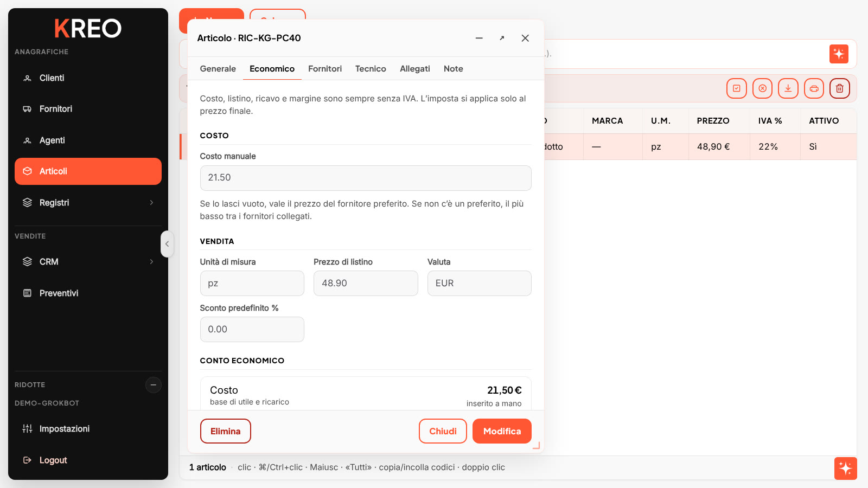
Task: Click the MARCA column header
Action: (x=614, y=121)
